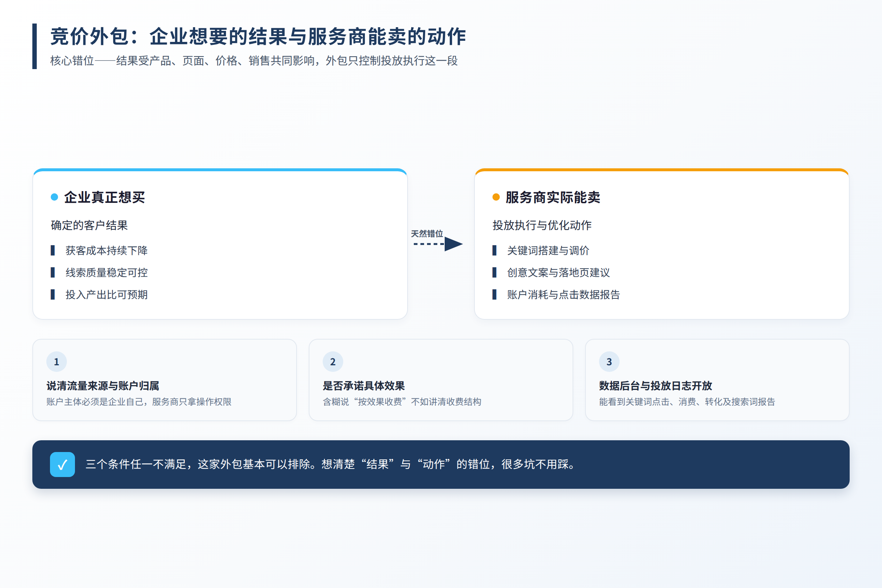Click the orange dot beside 服务商实际能卖
Screen dimensions: 882x588
(496, 197)
